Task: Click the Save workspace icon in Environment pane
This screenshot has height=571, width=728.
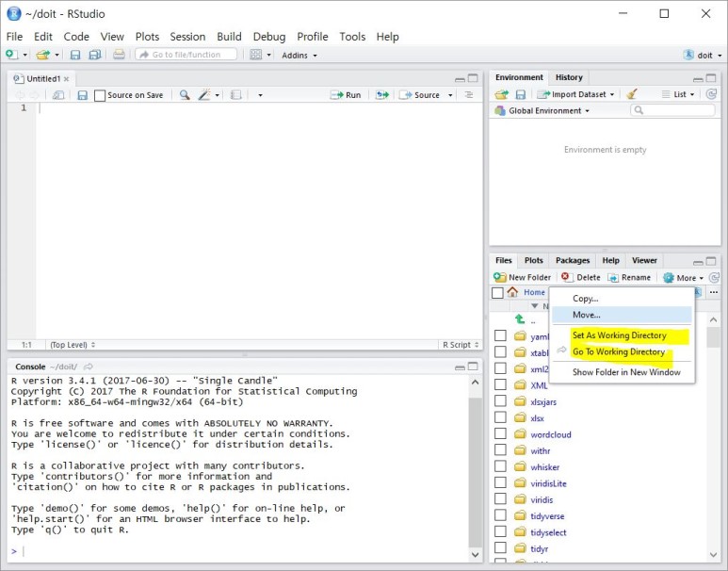Action: point(521,94)
